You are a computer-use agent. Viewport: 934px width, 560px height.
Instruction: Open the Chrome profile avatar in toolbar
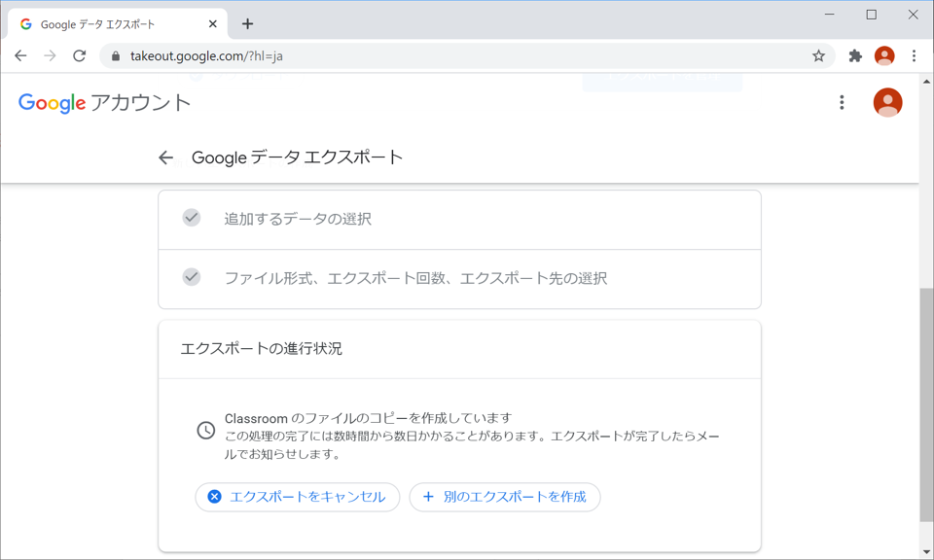[884, 56]
